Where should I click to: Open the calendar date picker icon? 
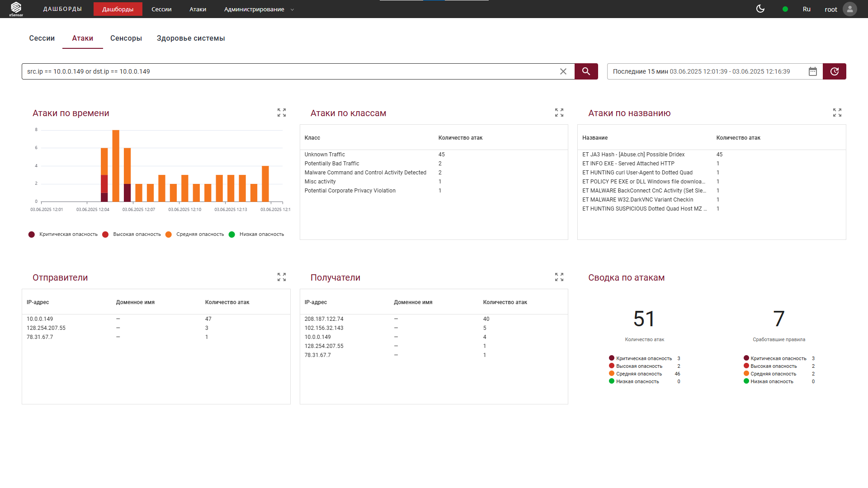click(x=813, y=71)
